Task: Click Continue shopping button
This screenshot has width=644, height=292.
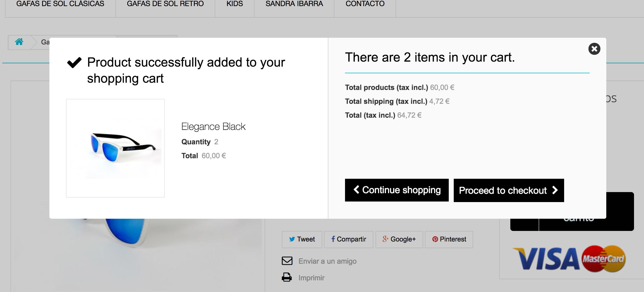Action: click(x=397, y=190)
